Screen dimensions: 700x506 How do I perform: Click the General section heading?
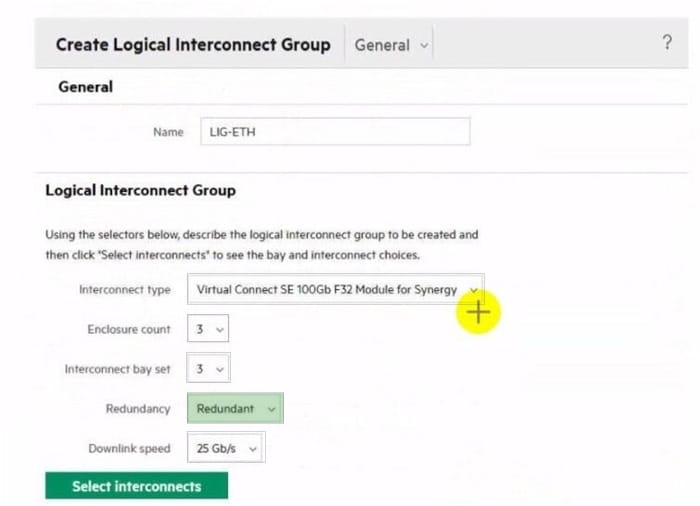click(x=85, y=87)
